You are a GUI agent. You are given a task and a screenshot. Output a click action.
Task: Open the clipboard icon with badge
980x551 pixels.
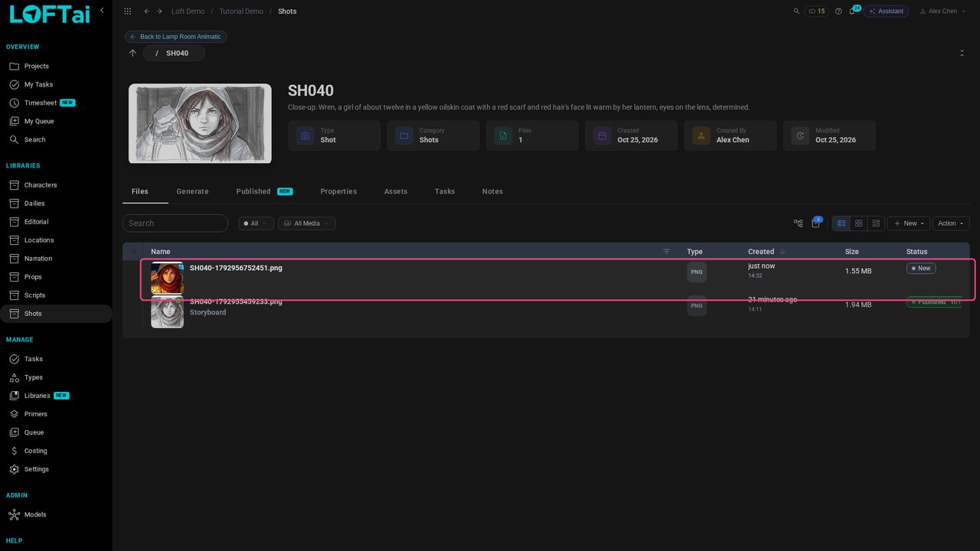pos(816,223)
